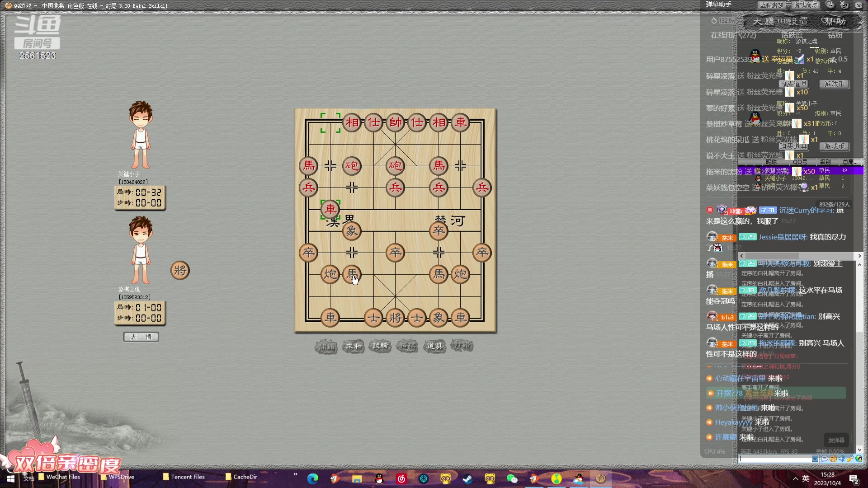Click the 表情 emote button under players
The height and width of the screenshot is (488, 868).
tap(141, 337)
